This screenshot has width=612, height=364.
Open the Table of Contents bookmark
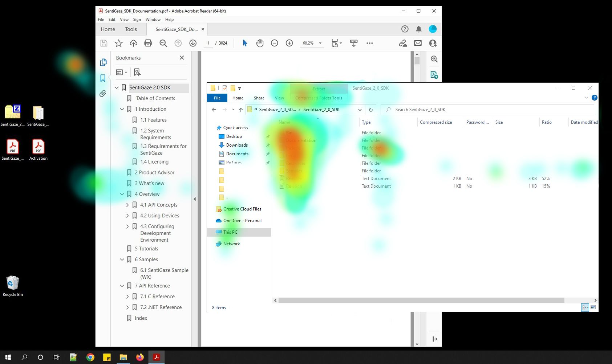click(155, 98)
